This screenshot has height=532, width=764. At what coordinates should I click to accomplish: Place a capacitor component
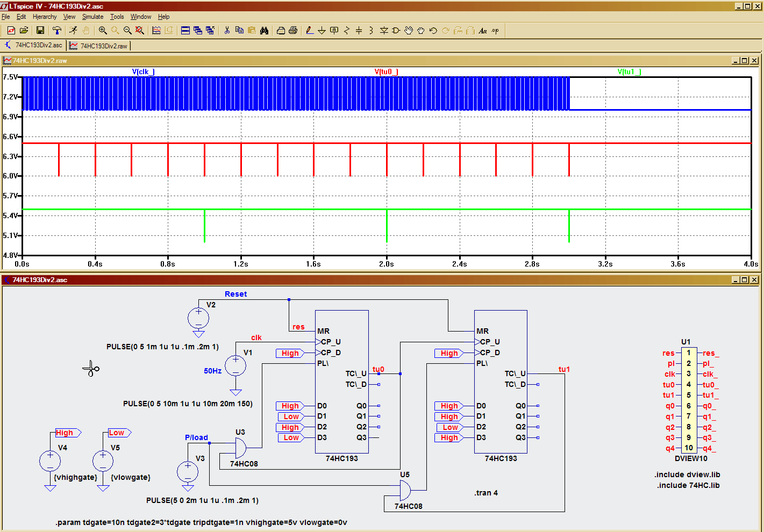coord(359,31)
